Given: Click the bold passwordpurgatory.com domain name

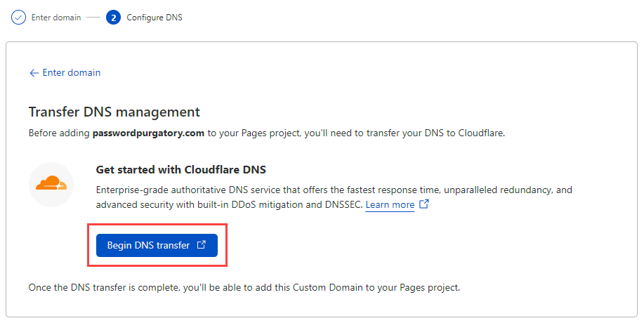Looking at the screenshot, I should [x=148, y=133].
